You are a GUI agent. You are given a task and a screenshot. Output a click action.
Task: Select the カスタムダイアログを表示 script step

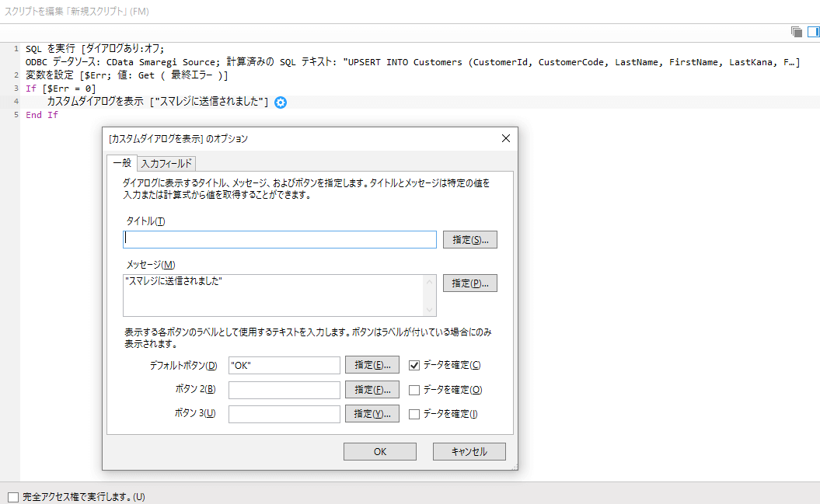coord(158,102)
